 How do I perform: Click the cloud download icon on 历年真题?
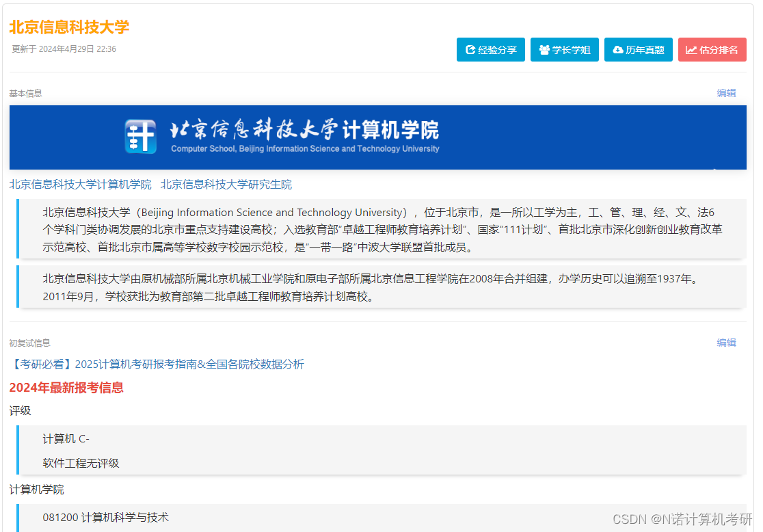coord(619,49)
